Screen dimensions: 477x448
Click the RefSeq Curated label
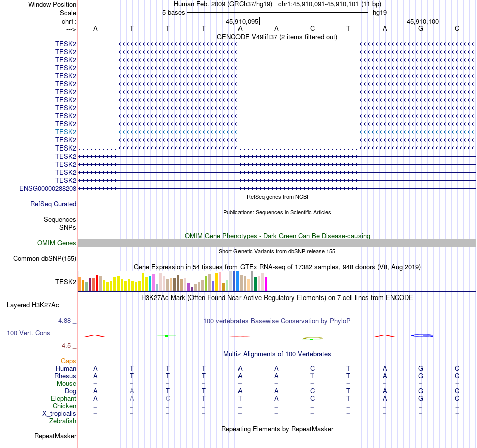[x=53, y=204]
